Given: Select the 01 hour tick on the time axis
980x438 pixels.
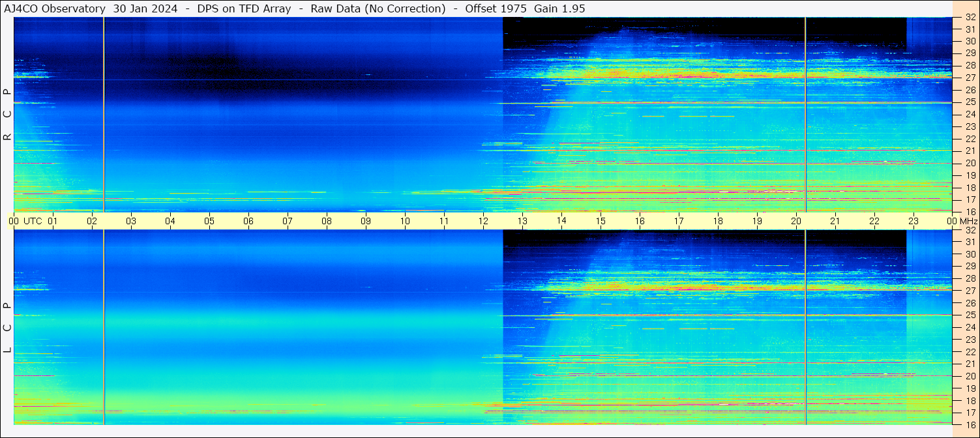Looking at the screenshot, I should point(53,221).
